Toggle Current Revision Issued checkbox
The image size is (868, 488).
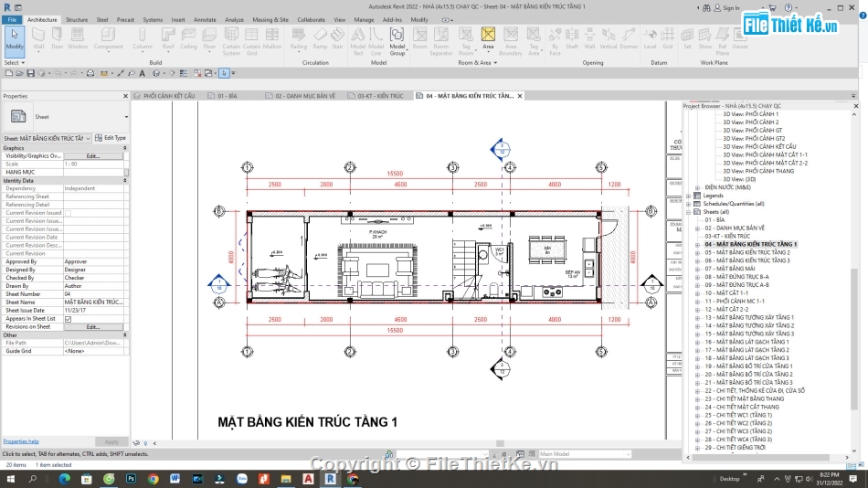click(x=69, y=213)
